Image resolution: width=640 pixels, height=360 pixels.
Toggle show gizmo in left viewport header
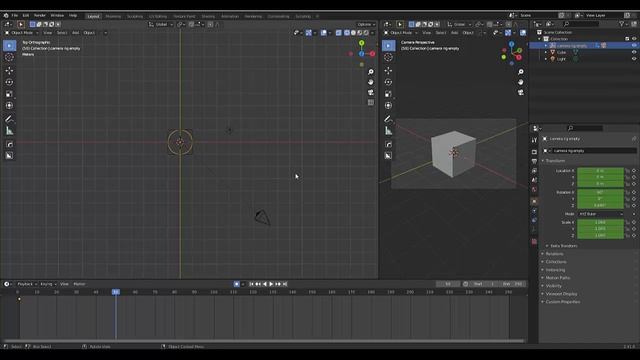[309, 33]
